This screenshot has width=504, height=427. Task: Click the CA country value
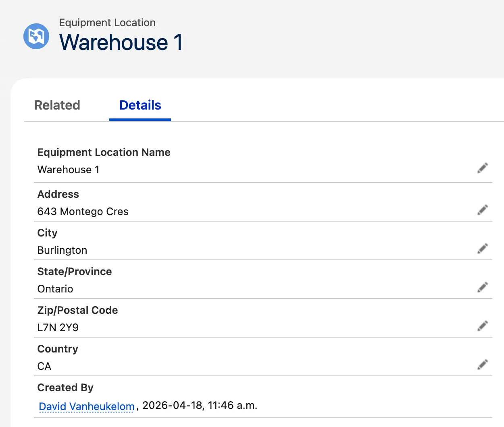[x=44, y=366]
